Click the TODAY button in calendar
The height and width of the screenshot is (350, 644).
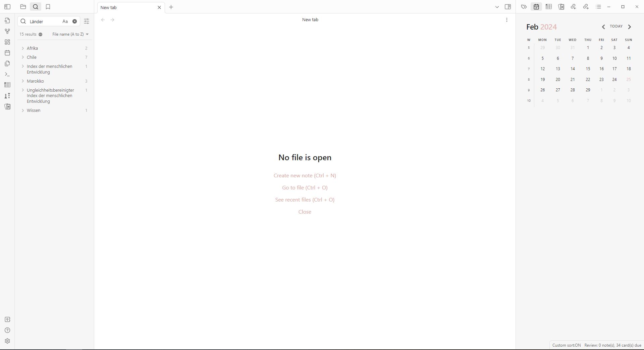(x=616, y=26)
